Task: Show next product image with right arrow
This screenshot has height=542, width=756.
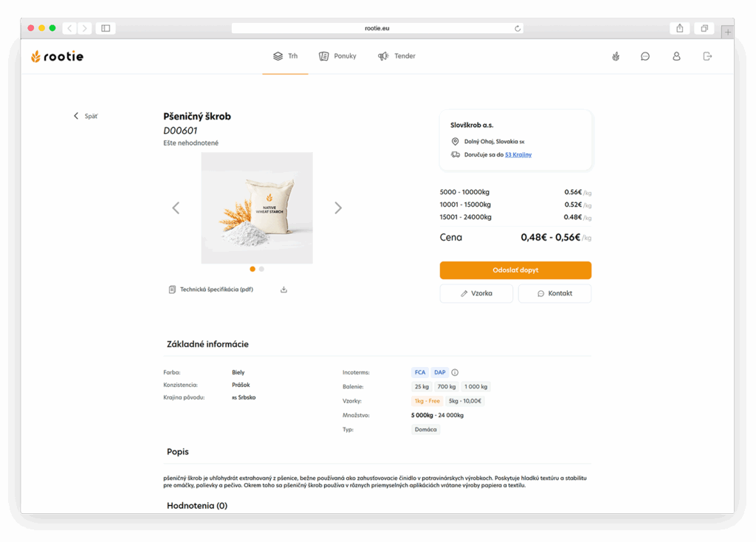Action: [x=338, y=207]
